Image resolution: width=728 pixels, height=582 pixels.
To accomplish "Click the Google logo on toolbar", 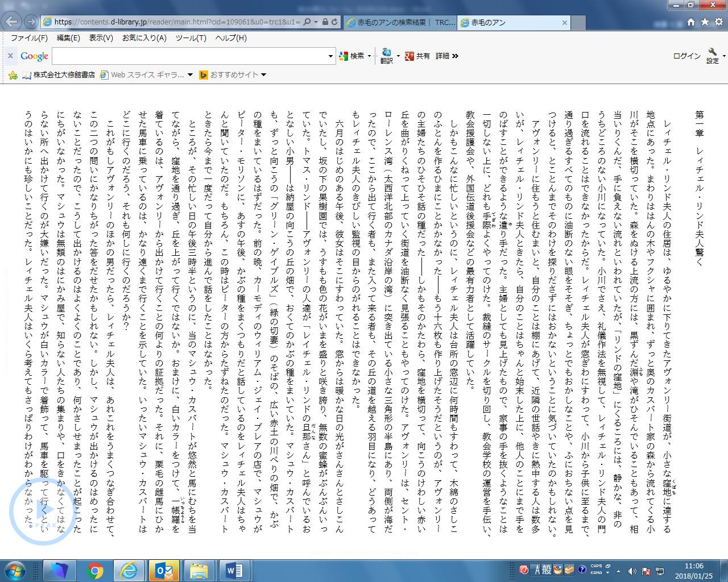I will pos(34,56).
